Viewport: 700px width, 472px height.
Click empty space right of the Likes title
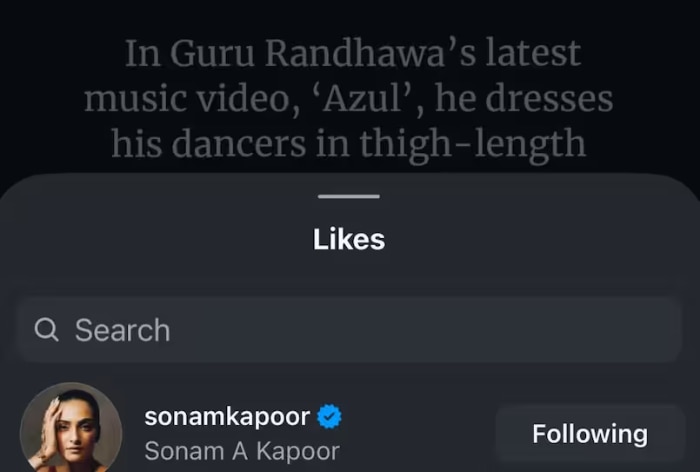click(540, 239)
